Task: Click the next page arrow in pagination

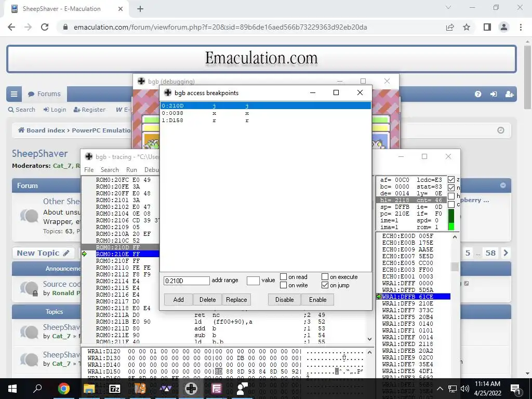Action: click(506, 253)
